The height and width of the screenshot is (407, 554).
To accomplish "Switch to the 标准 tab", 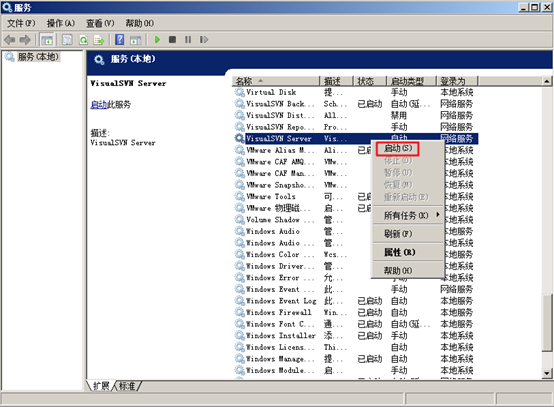I will coord(127,386).
